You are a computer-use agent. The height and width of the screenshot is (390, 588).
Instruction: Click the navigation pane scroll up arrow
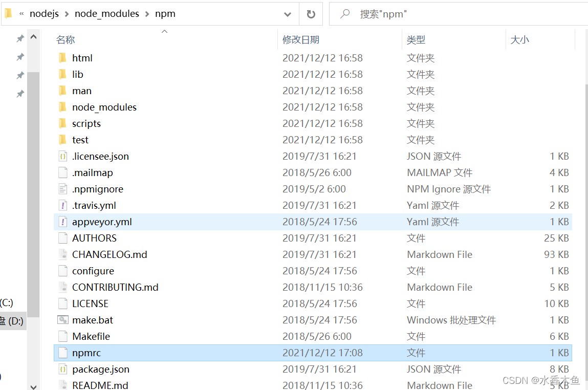[33, 37]
